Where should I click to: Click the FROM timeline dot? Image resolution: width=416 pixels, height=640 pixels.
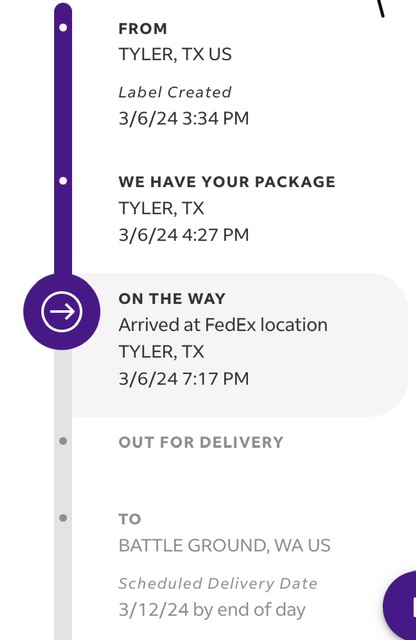click(x=63, y=28)
